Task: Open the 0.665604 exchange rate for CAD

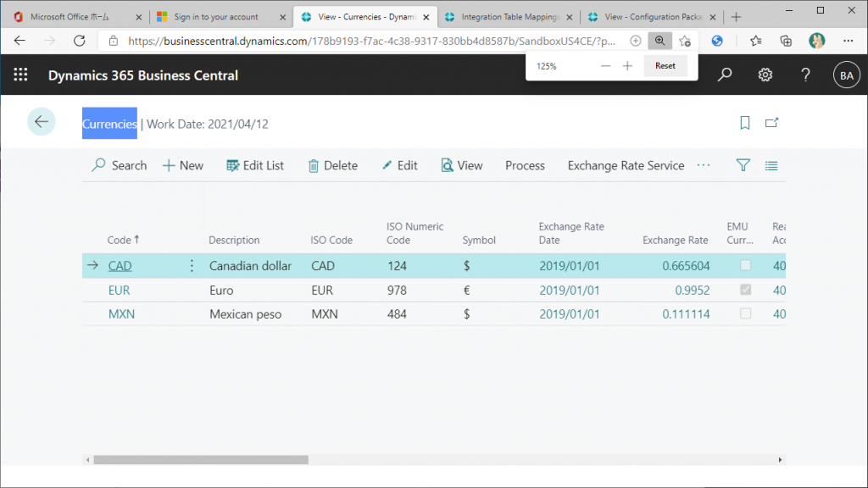Action: [686, 266]
